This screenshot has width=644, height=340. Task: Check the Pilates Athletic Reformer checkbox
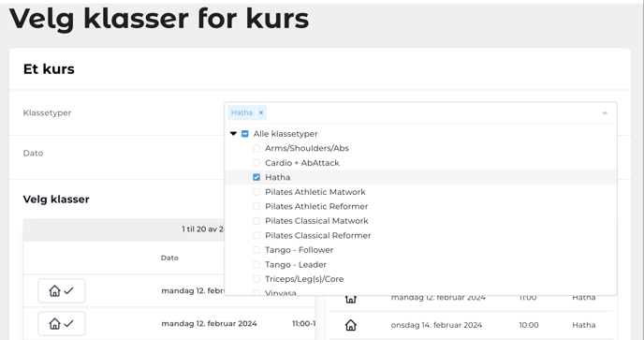pyautogui.click(x=256, y=206)
